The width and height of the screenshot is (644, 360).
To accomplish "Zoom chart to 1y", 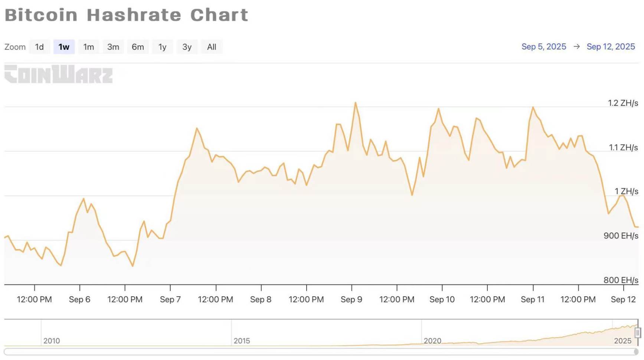I will pos(162,47).
